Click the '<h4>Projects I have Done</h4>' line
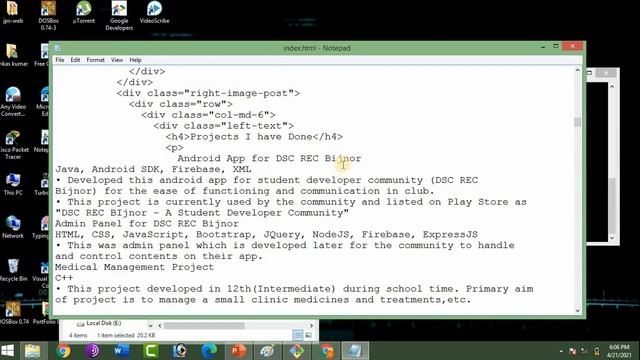Screen dimensions: 640x360 (x=254, y=137)
